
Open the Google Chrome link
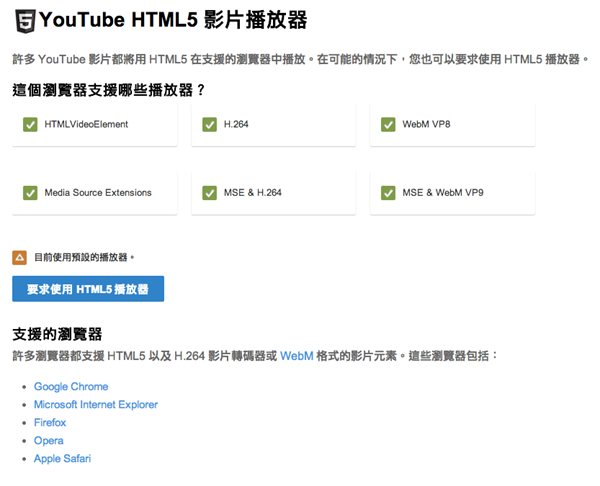(x=71, y=386)
